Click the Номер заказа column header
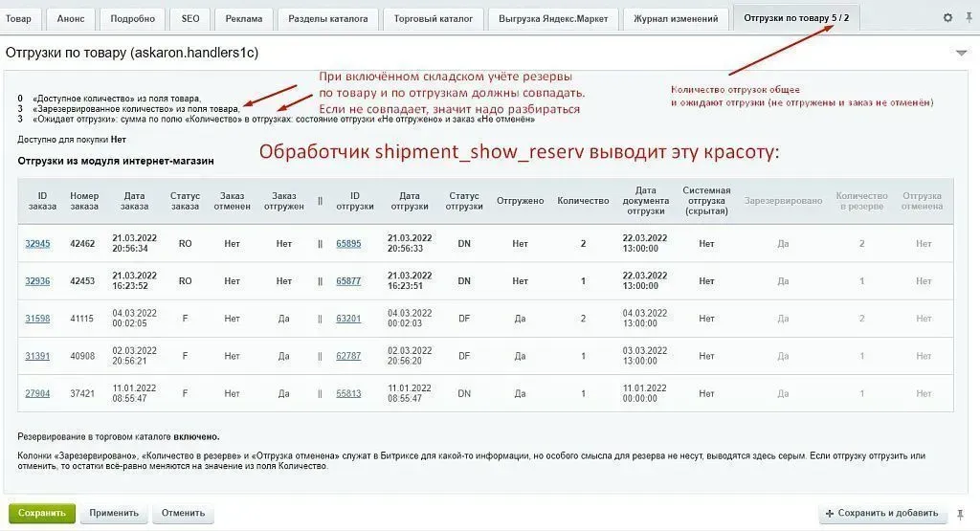Screen dimensions: 980x531 coord(84,201)
